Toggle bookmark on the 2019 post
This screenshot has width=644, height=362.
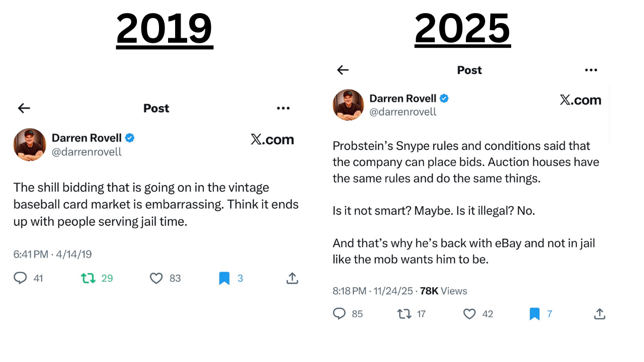point(224,278)
